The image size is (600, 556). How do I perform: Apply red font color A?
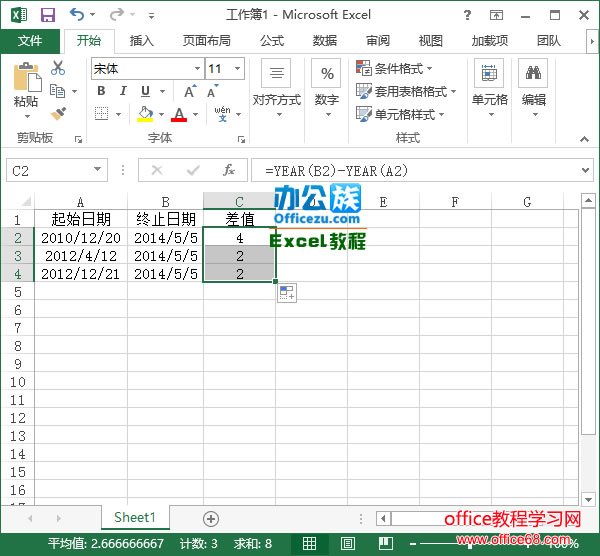click(179, 114)
